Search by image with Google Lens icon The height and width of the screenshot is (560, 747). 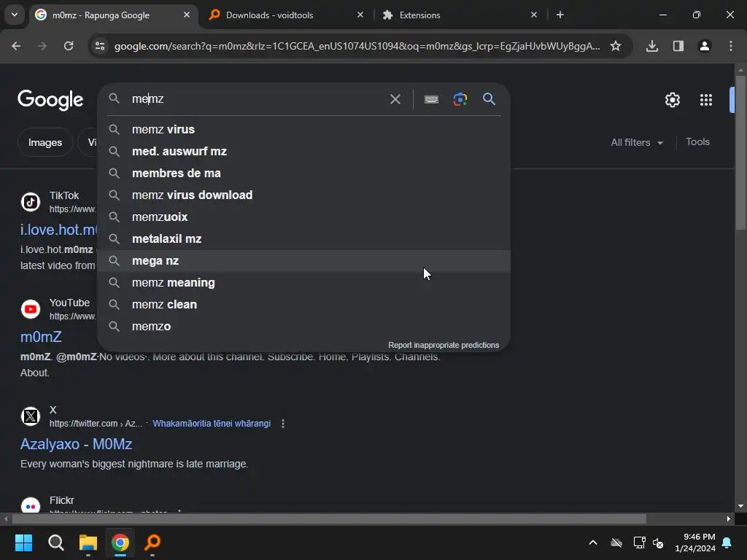[460, 99]
